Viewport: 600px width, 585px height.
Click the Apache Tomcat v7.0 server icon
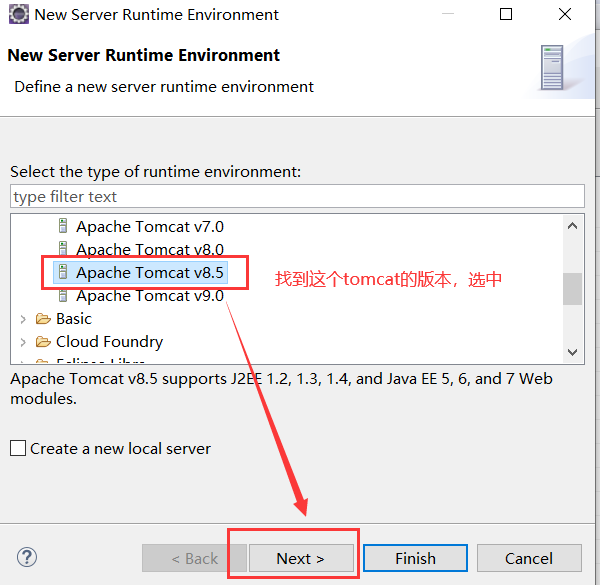coord(63,226)
